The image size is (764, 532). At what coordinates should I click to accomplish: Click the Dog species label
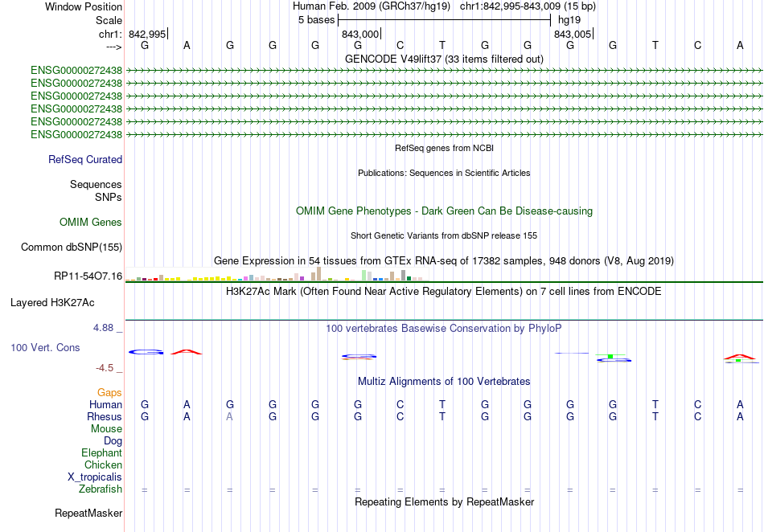tap(113, 441)
